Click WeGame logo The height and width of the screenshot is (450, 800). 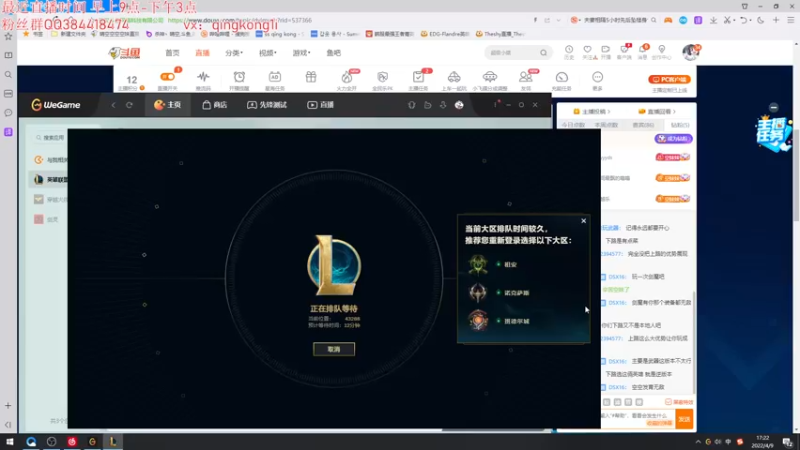[56, 105]
